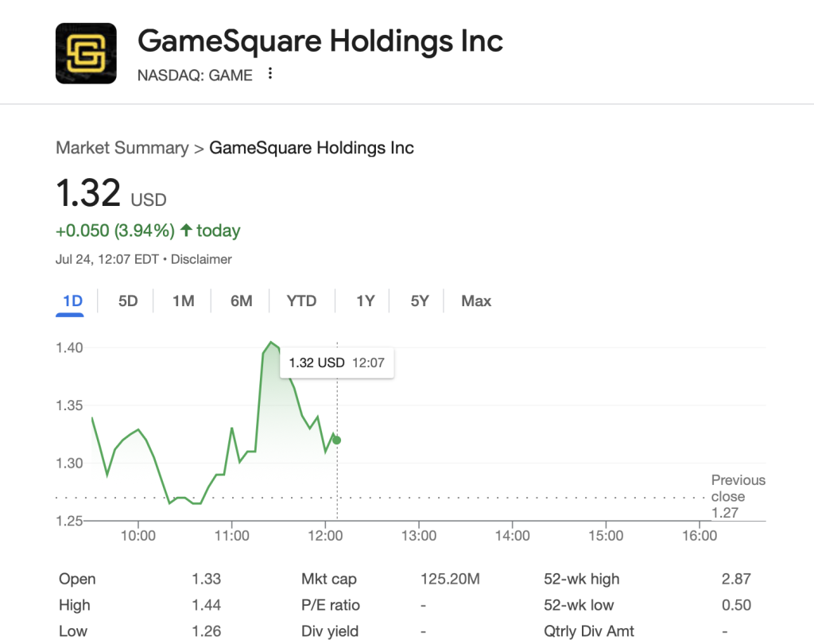
Task: Click the green data point on chart
Action: 336,440
